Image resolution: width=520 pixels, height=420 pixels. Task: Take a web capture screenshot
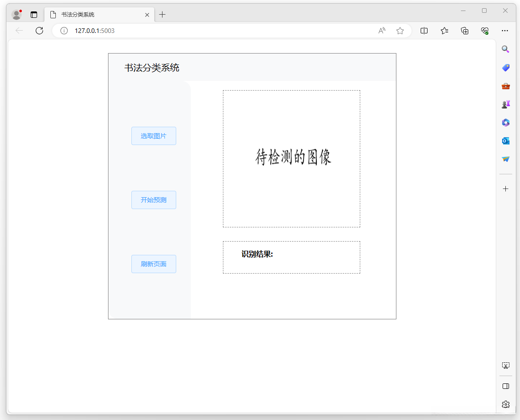tap(505, 365)
